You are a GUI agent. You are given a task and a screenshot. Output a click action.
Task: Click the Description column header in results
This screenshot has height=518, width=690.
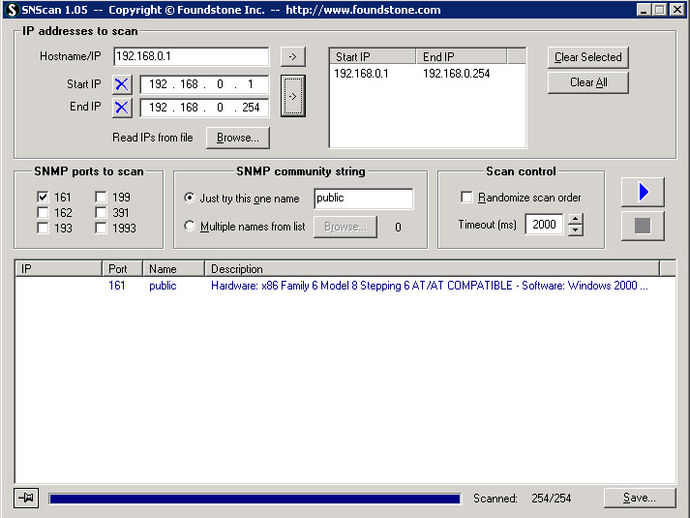point(432,268)
